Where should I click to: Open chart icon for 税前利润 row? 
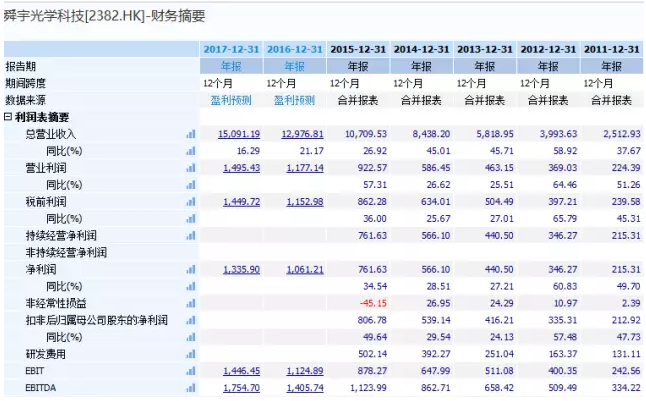coord(191,202)
